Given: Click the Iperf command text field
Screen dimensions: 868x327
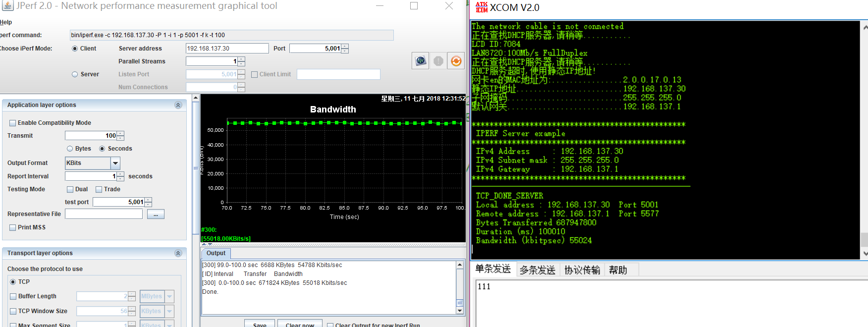Looking at the screenshot, I should pyautogui.click(x=232, y=35).
